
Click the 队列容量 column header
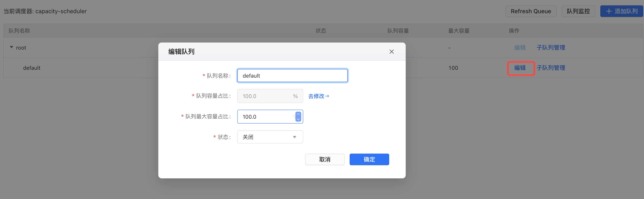pyautogui.click(x=398, y=31)
